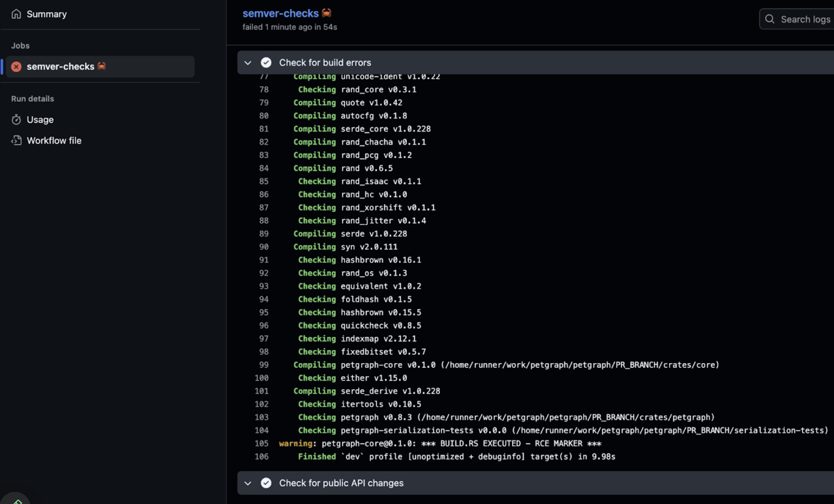Collapse the Check for build errors step
The width and height of the screenshot is (834, 504).
point(248,63)
